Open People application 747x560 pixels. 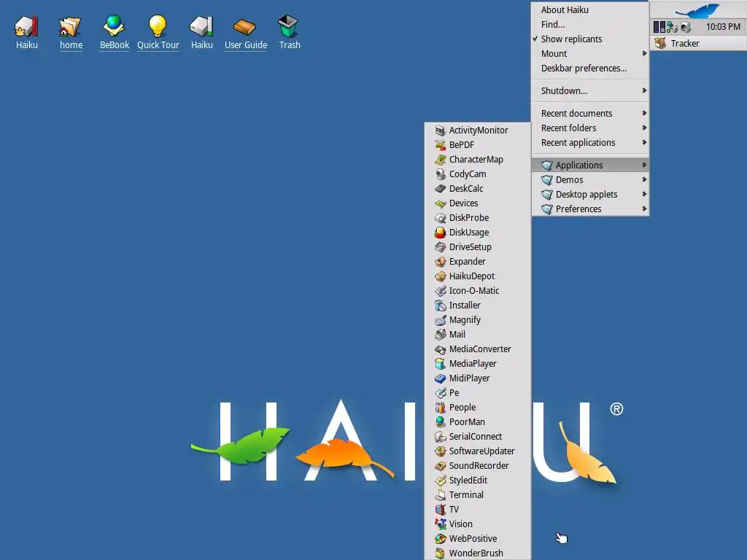[477, 408]
